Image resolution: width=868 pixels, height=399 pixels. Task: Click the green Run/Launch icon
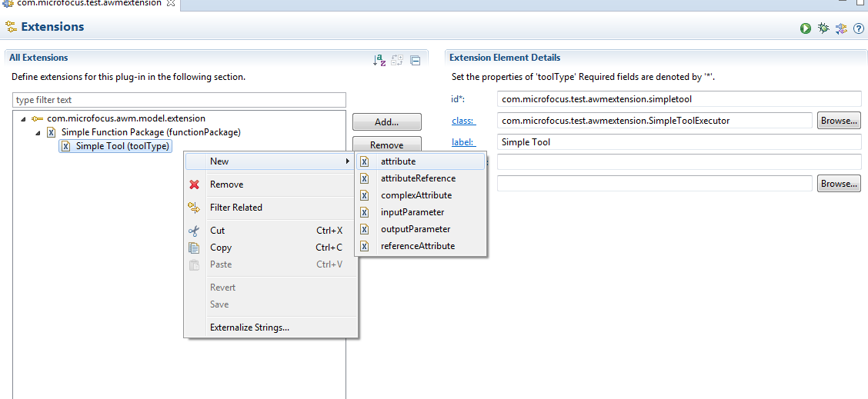coord(806,28)
